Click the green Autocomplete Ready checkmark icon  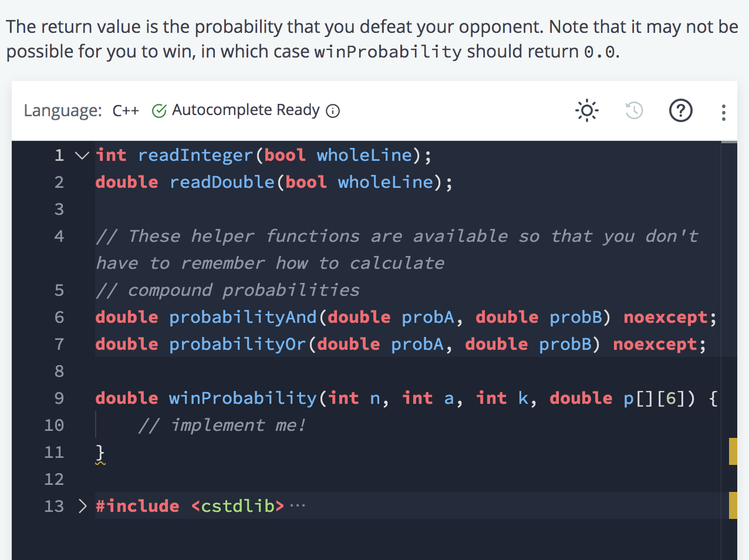pos(159,111)
